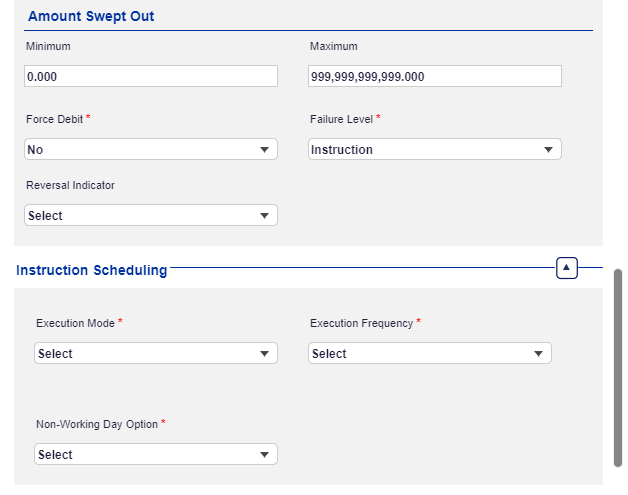Open the Reversal Indicator dropdown
The width and height of the screenshot is (628, 495).
click(150, 215)
